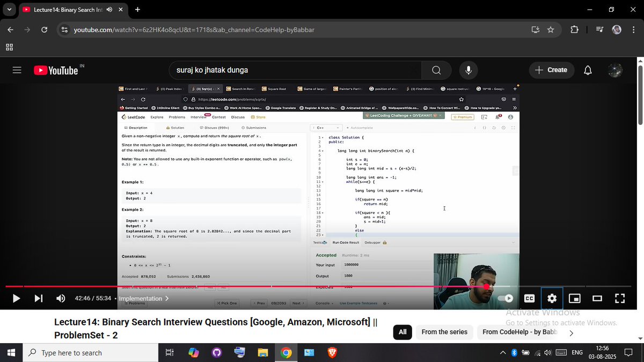The height and width of the screenshot is (362, 644).
Task: Open File Explorer from taskbar
Action: pyautogui.click(x=263, y=352)
